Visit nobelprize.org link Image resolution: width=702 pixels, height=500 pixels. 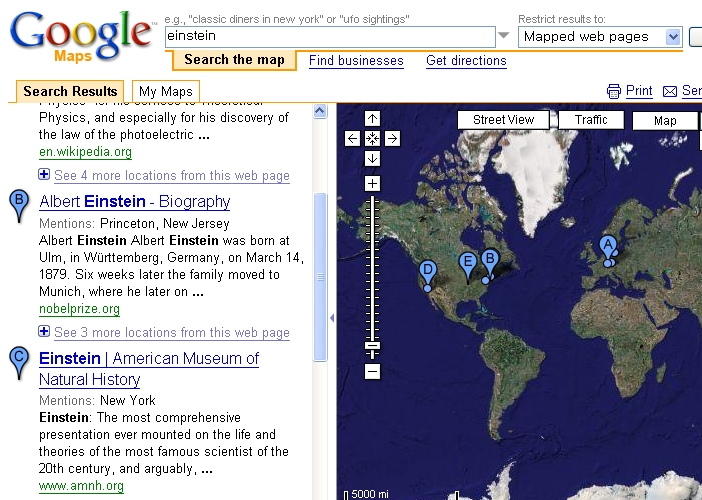click(x=79, y=309)
